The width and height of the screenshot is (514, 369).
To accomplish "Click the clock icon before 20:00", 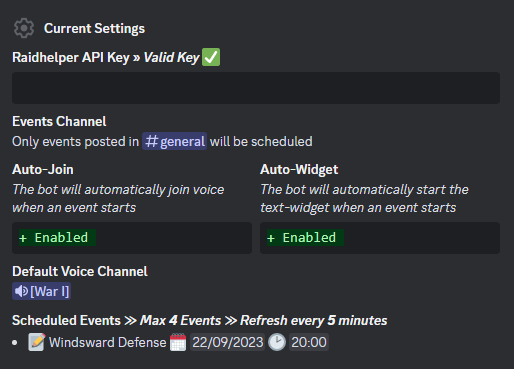I will 277,342.
